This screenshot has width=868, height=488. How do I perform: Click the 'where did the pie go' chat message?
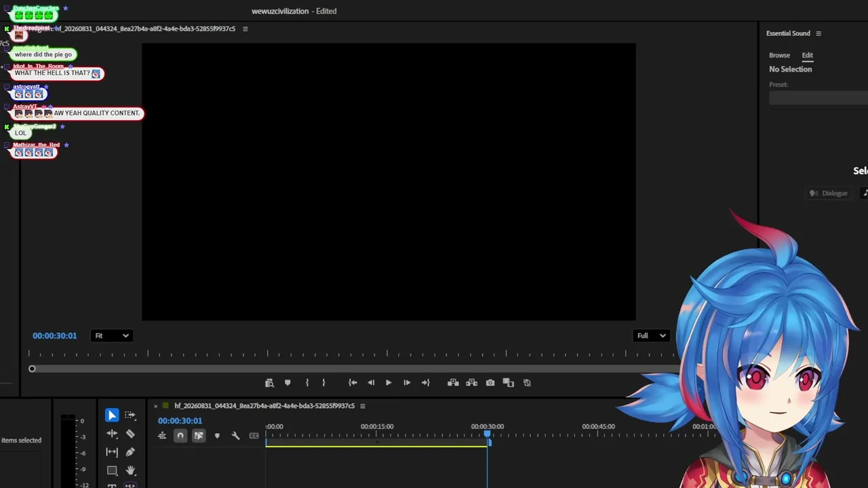[43, 54]
